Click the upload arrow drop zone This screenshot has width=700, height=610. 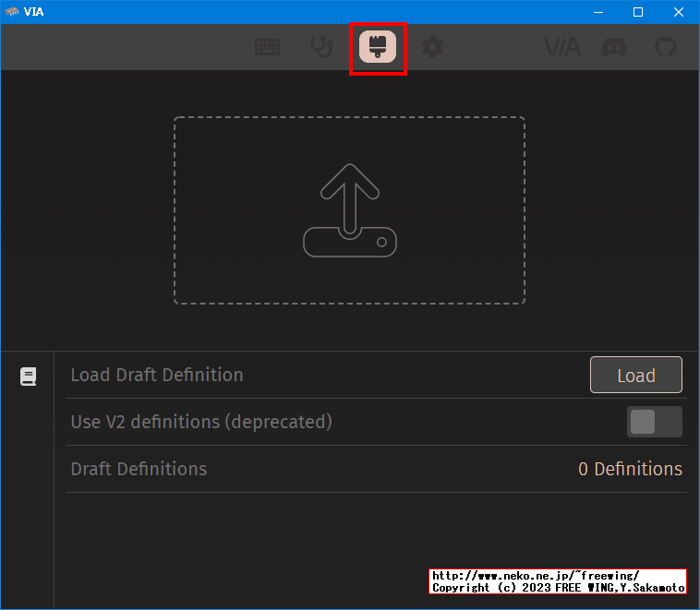pos(350,210)
